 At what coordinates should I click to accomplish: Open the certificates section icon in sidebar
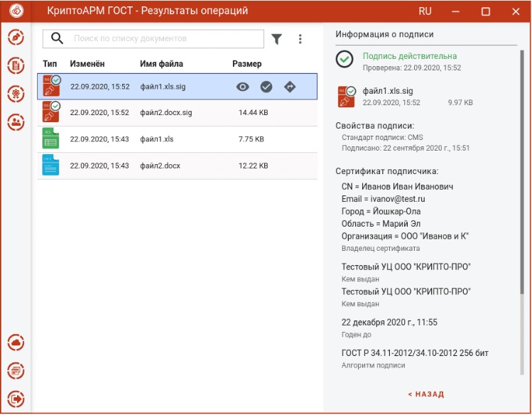16,94
